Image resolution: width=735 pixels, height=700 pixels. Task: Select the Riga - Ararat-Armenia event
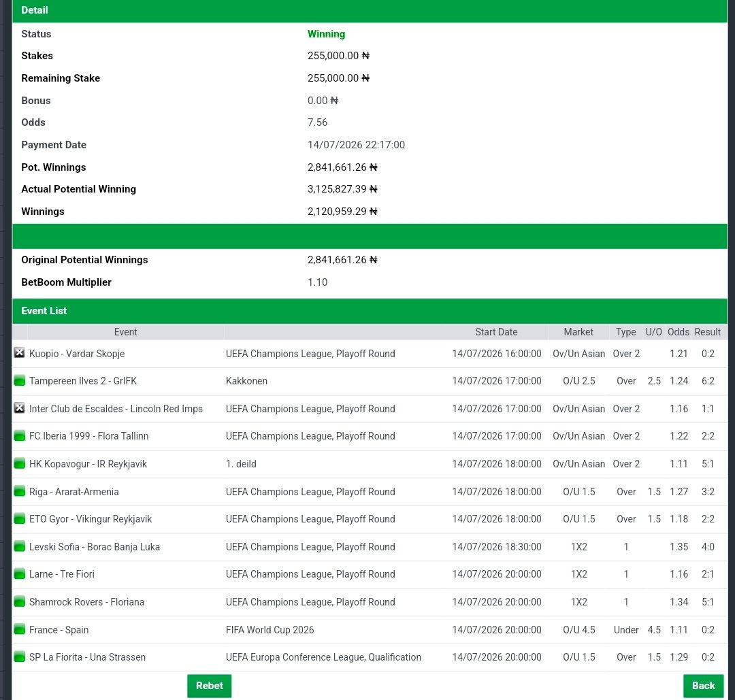pyautogui.click(x=74, y=492)
